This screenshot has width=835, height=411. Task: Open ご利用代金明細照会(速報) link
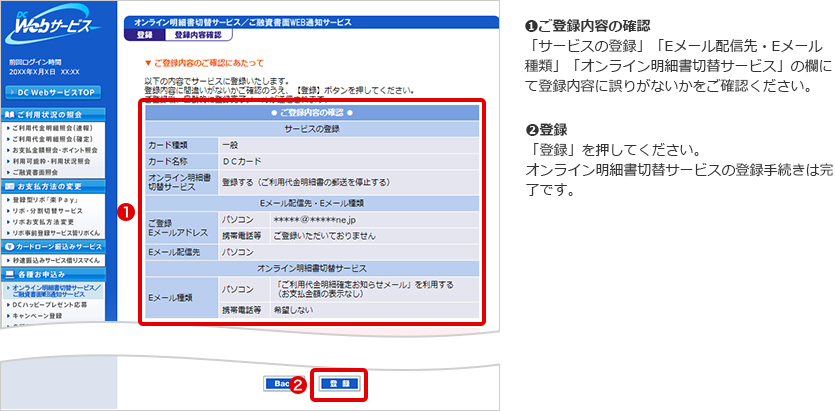click(57, 128)
